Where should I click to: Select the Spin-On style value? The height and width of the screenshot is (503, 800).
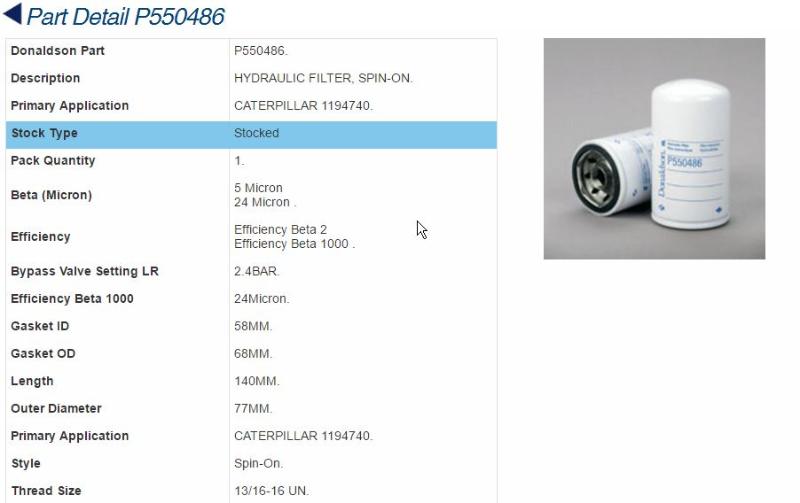click(258, 464)
